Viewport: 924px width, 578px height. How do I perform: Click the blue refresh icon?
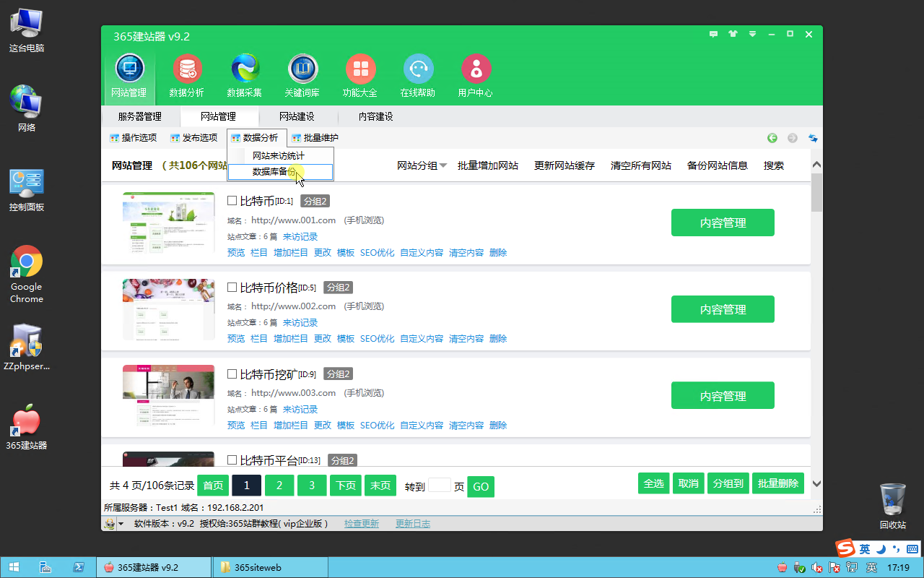(x=813, y=138)
